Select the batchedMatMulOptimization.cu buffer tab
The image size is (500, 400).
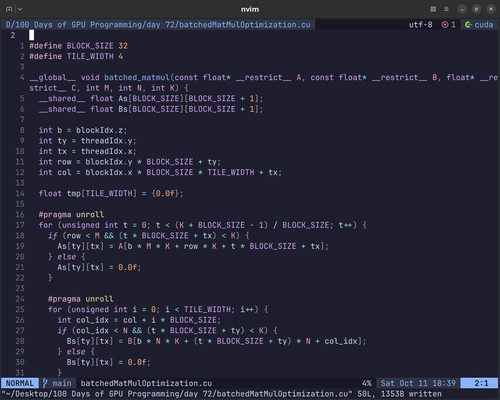[158, 25]
